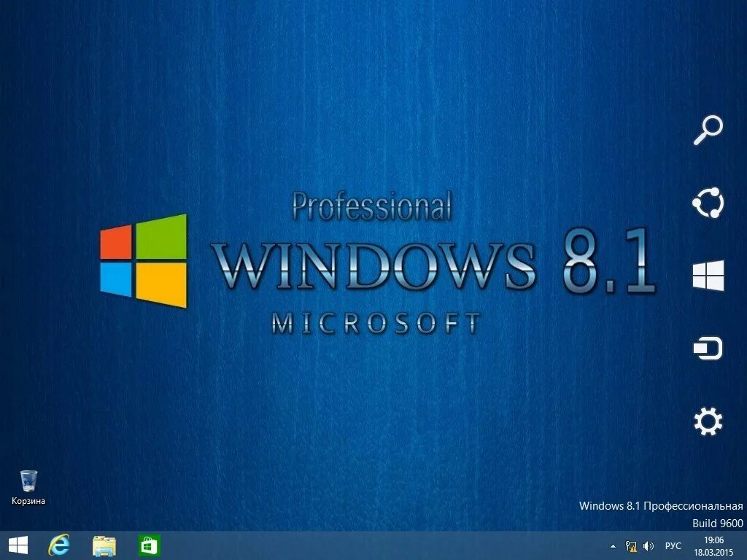Open the Share charm
Viewport: 747px width, 560px height.
(708, 203)
